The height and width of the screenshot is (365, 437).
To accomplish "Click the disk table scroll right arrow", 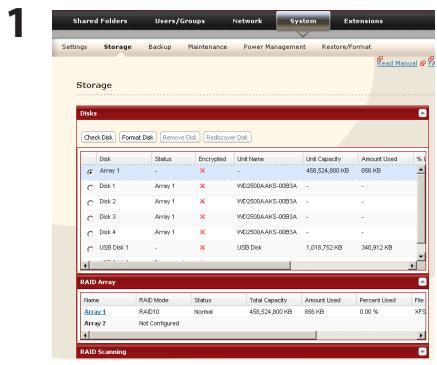I will 413,265.
